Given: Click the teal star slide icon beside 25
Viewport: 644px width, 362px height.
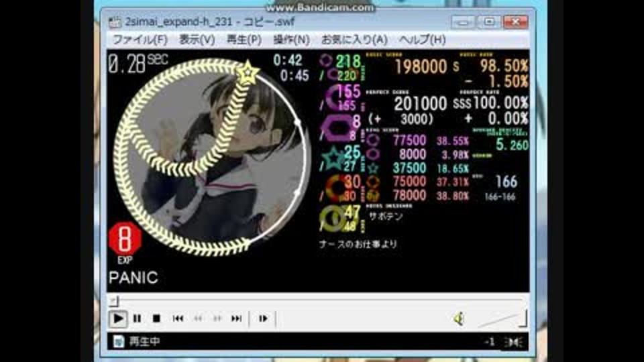Looking at the screenshot, I should 334,158.
